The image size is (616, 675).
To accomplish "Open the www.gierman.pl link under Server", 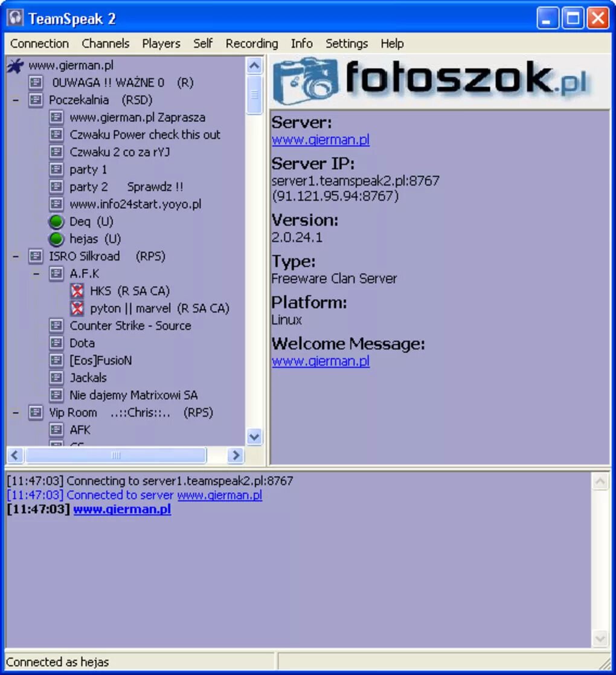I will click(x=321, y=140).
